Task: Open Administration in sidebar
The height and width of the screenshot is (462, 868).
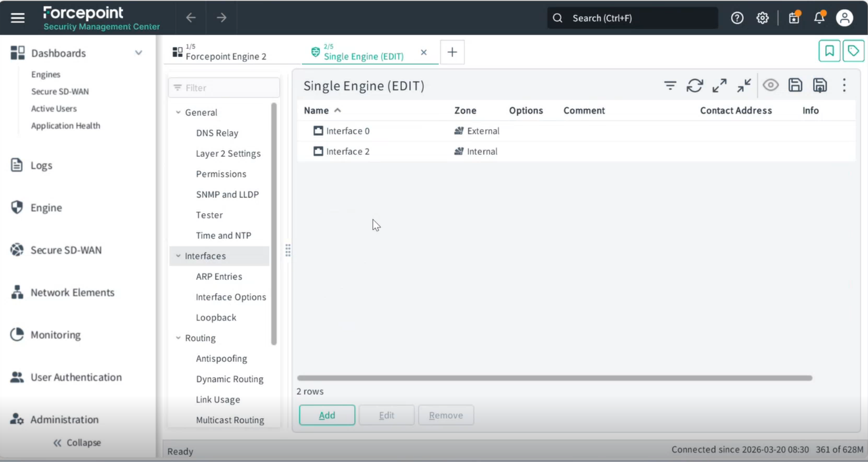Action: tap(64, 420)
